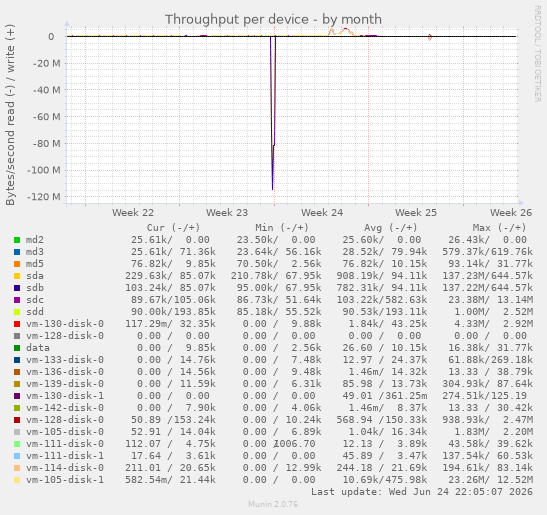Click the 'Munin 2.0.76' footer text
The image size is (547, 515).
coord(273,504)
